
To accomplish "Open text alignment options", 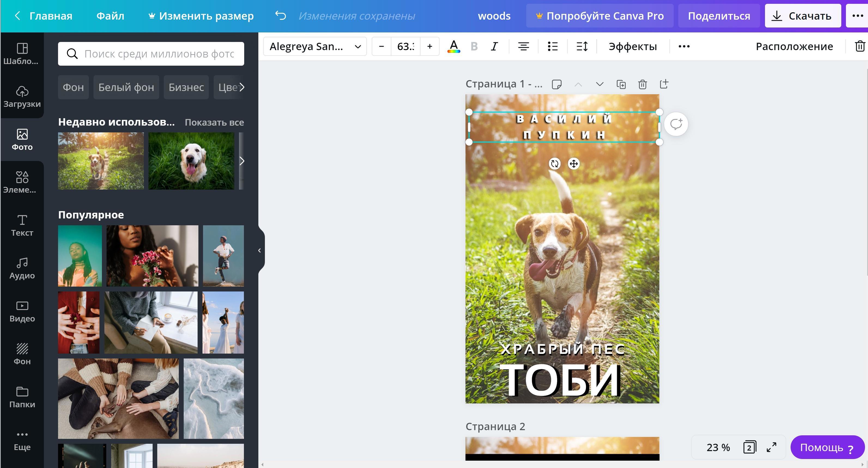I will [523, 47].
